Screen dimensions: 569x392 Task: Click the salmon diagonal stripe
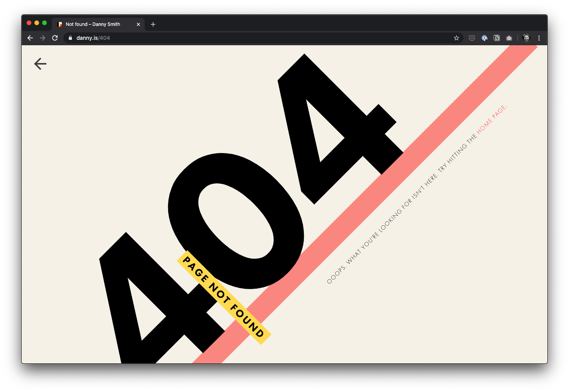tap(365, 204)
